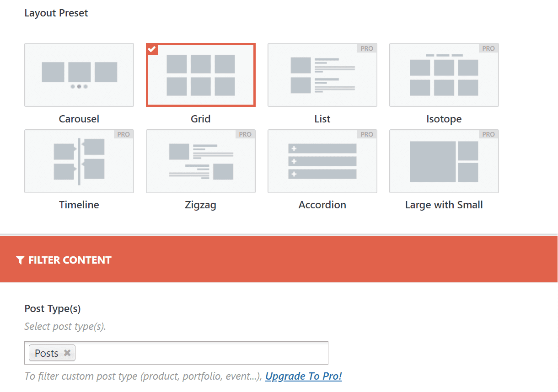Viewport: 558px width, 392px height.
Task: Click the PRO badge on the Isotope preset
Action: click(x=488, y=48)
